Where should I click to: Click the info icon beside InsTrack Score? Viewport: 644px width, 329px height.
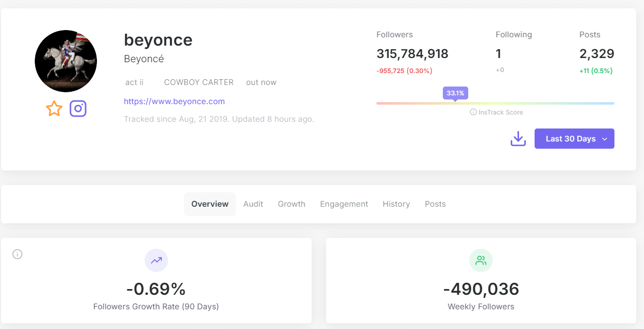[473, 112]
